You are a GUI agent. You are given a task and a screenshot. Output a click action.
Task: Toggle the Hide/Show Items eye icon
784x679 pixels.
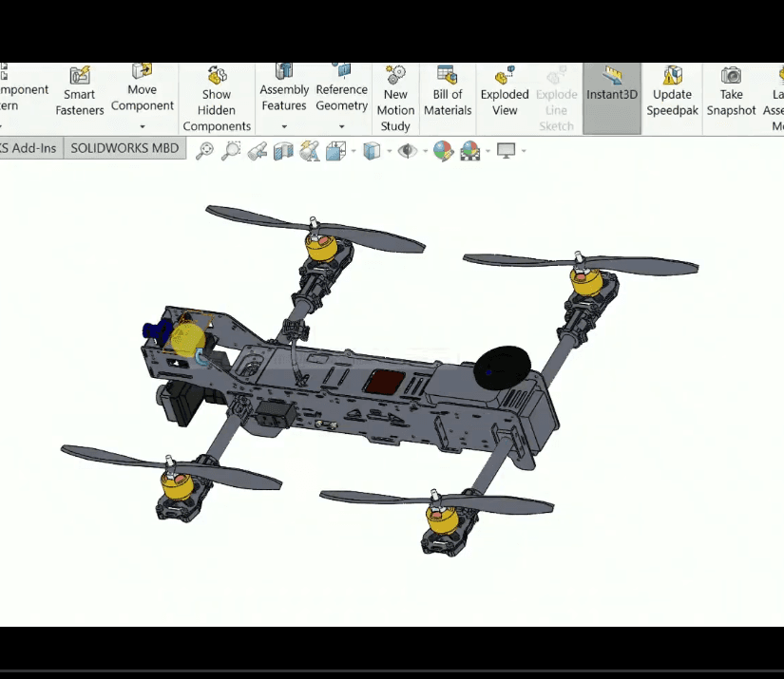[x=408, y=151]
